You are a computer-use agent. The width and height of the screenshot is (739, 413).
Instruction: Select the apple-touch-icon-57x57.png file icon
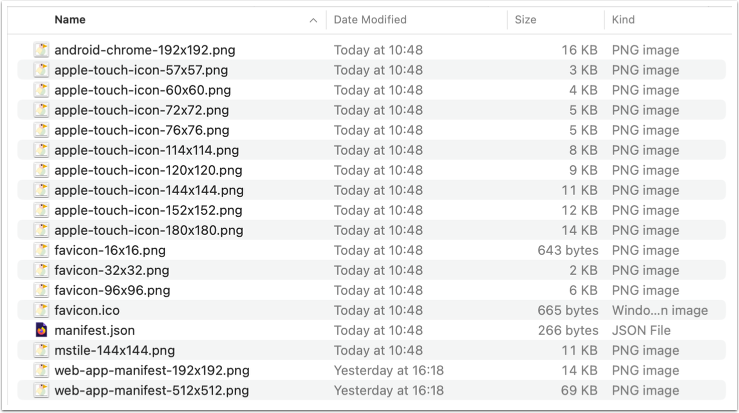41,70
